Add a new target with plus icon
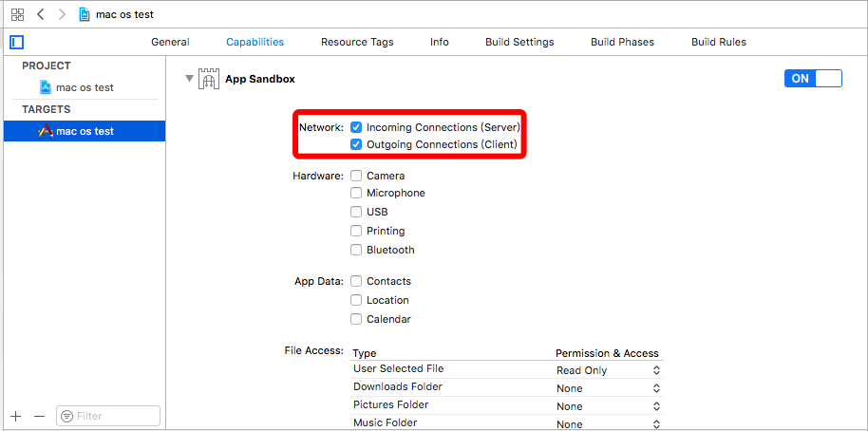 click(x=16, y=416)
